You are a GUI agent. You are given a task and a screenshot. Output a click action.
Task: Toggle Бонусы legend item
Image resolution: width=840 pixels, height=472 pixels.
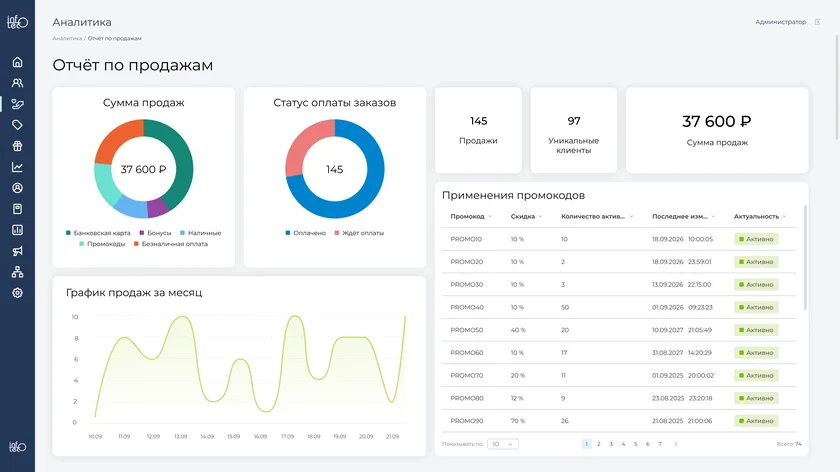155,233
